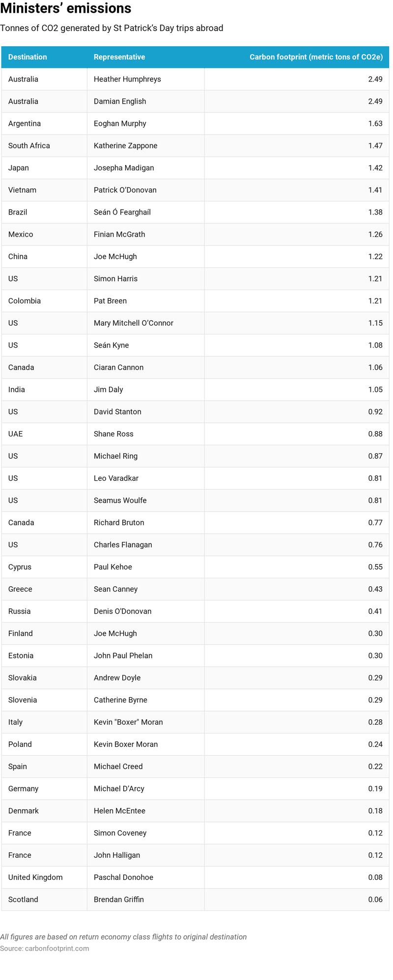Click the Simon Coveney cell
The image size is (393, 980).
pos(120,833)
